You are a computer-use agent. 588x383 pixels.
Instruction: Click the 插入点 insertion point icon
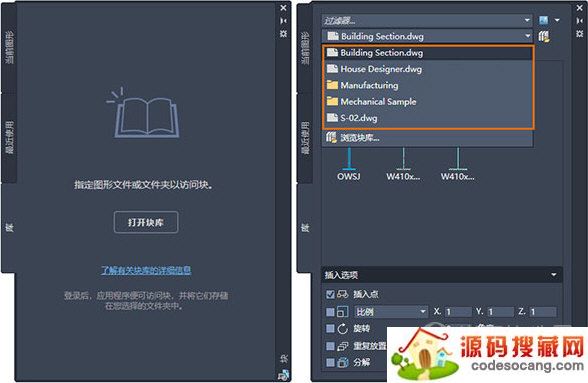coord(342,294)
